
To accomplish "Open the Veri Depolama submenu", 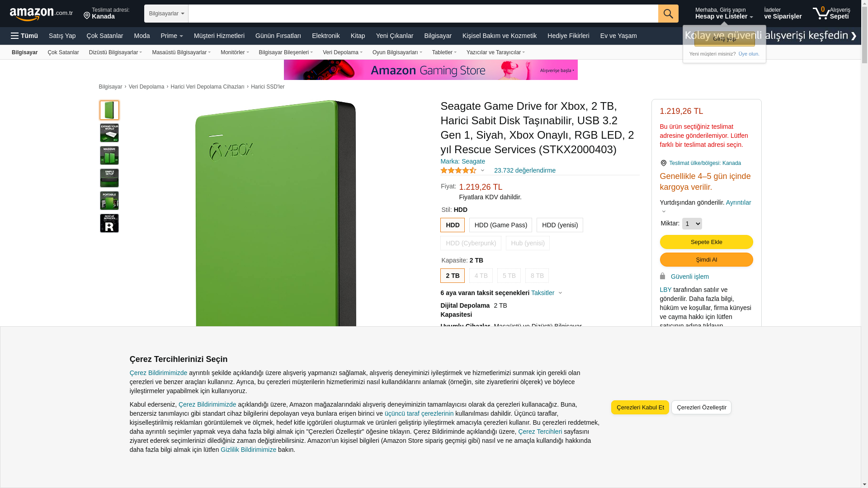I will (343, 52).
